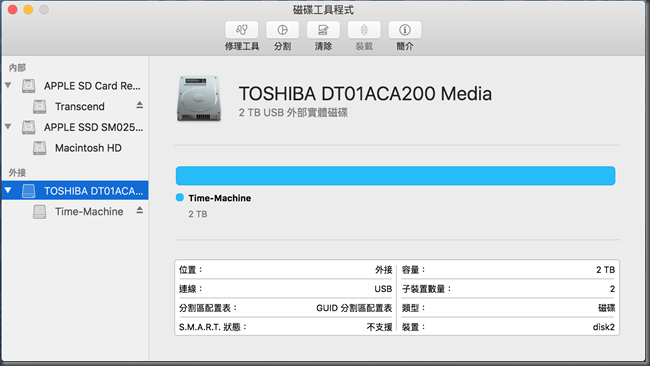Select the TOSHIBA DT01ACA external disk icon
The image size is (650, 366).
click(29, 191)
